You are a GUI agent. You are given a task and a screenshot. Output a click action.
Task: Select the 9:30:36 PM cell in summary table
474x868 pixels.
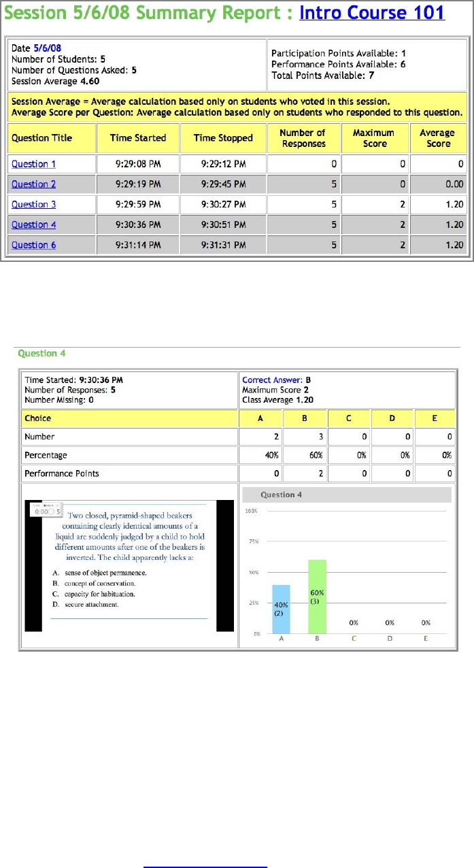(x=138, y=225)
